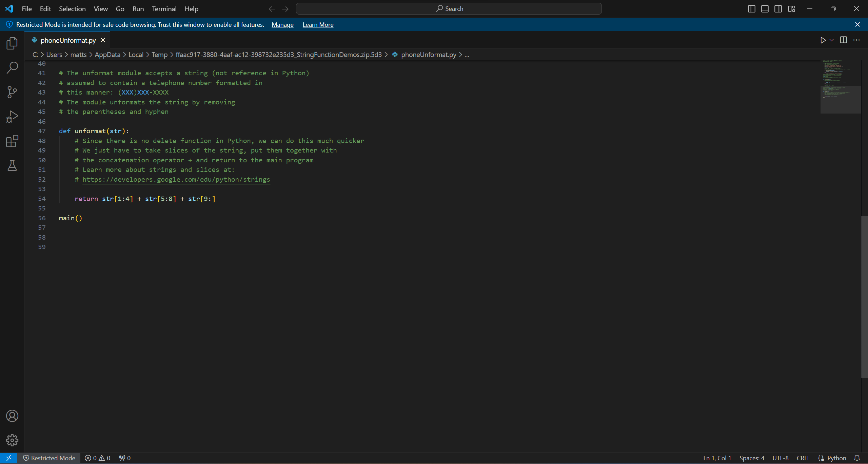Split the editor to the right
Screen dimensions: 868x464
click(844, 40)
